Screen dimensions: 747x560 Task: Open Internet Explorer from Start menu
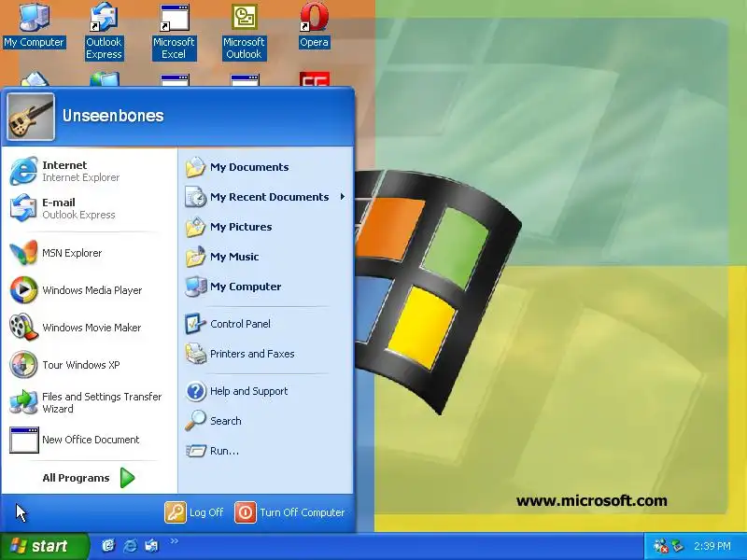click(89, 171)
